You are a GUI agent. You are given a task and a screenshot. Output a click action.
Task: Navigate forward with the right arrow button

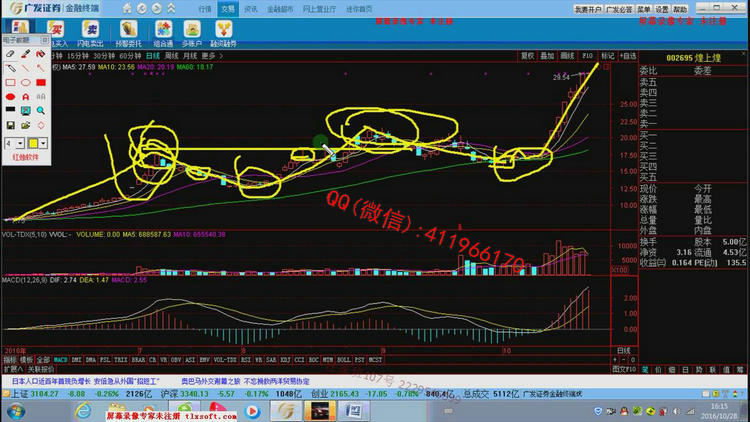(156, 9)
